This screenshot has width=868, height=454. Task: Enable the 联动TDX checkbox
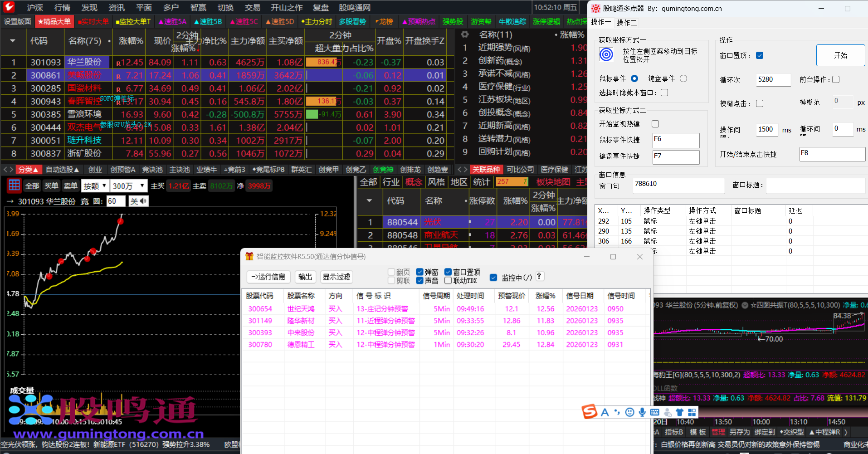(449, 280)
